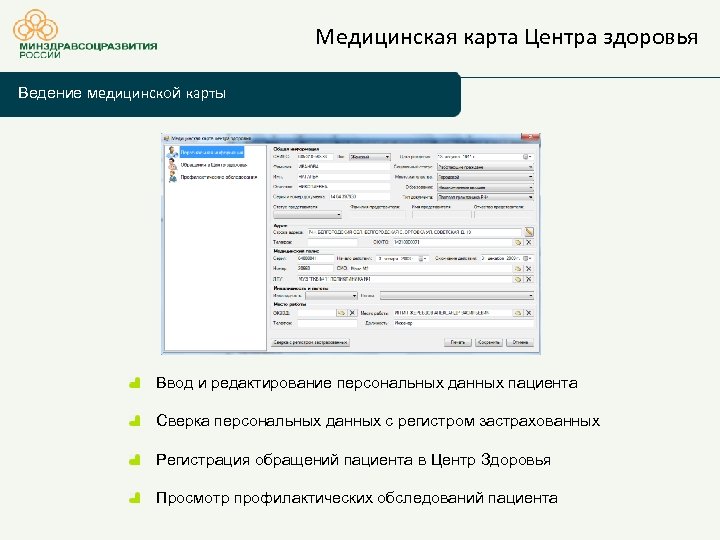Click the policy number input field

[x=315, y=269]
